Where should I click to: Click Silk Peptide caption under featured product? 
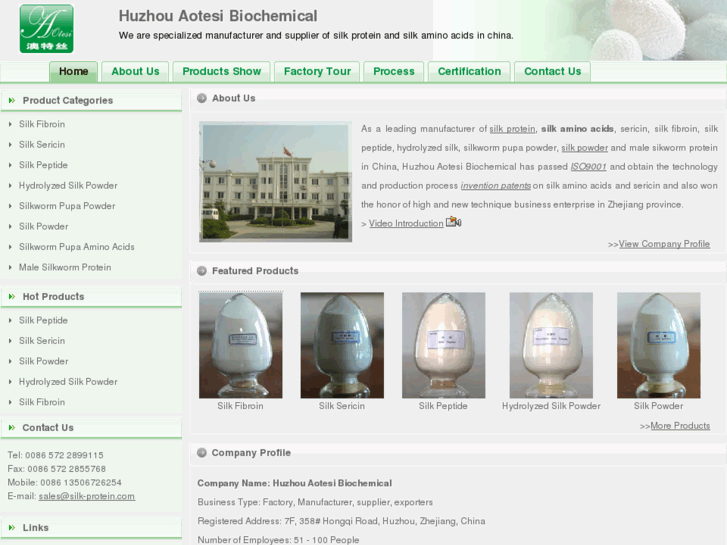pyautogui.click(x=443, y=406)
